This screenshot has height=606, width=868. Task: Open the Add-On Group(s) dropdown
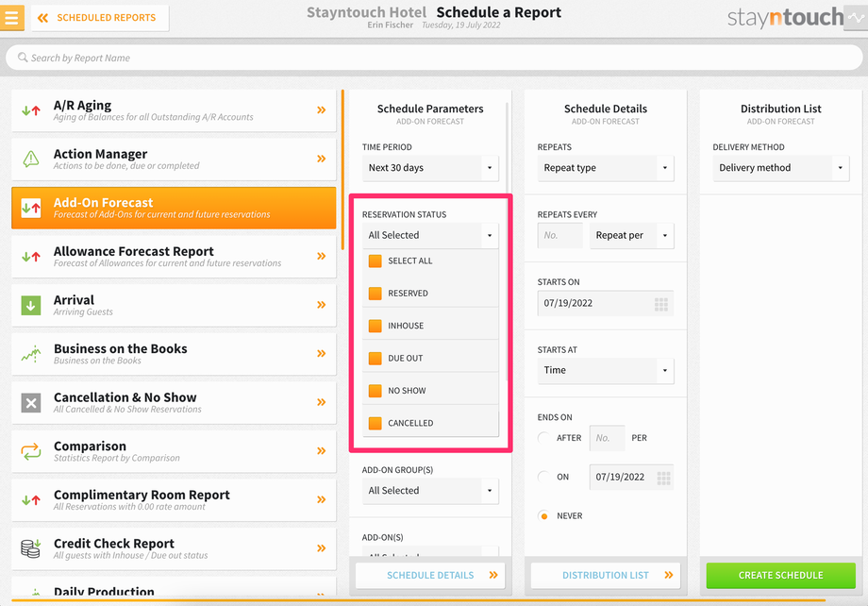pos(430,491)
